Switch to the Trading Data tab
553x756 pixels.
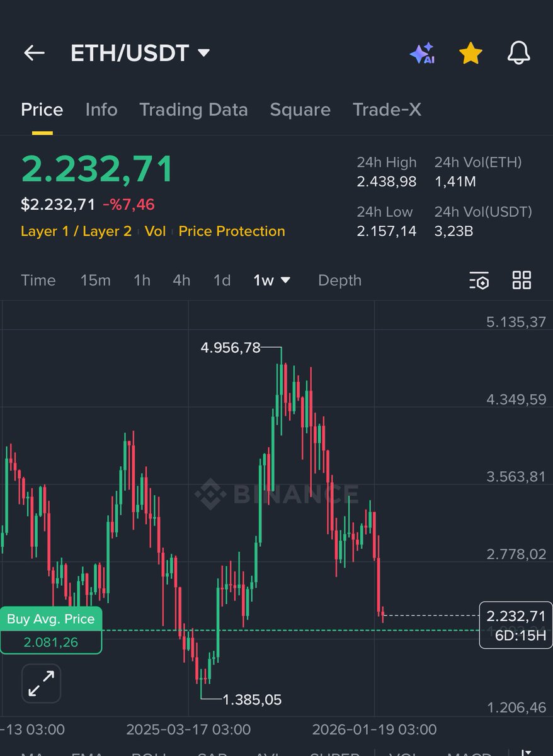coord(193,110)
